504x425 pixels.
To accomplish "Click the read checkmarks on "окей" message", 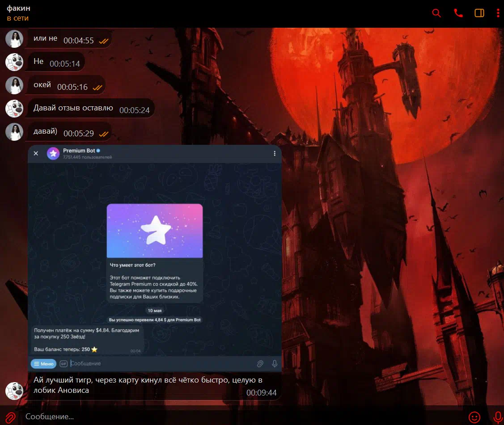I will click(x=97, y=88).
